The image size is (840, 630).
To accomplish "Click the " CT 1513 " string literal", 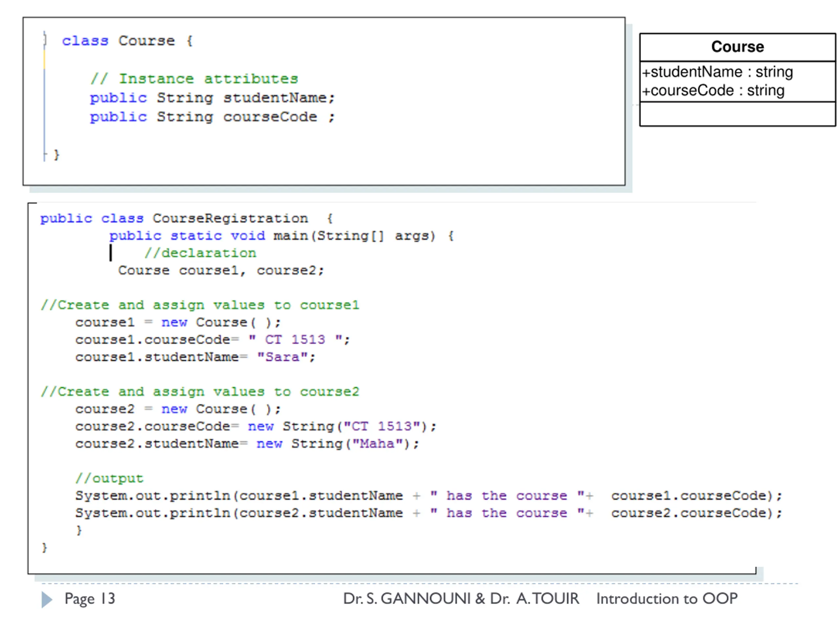I will coord(295,340).
